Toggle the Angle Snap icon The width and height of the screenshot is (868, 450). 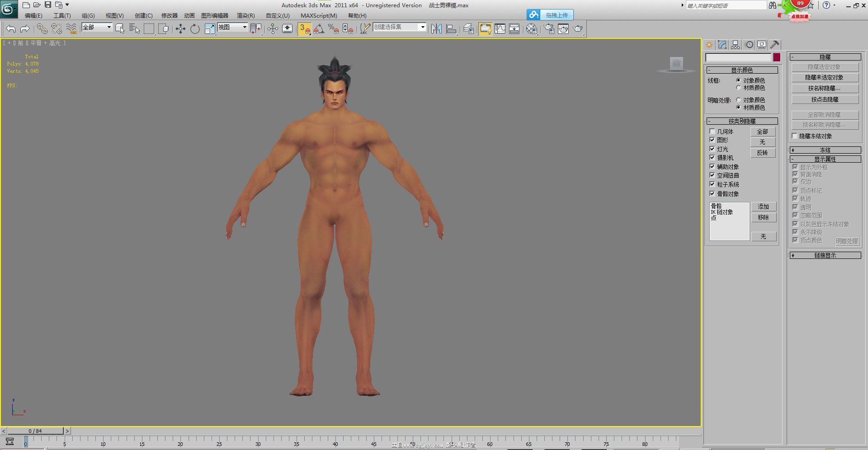(319, 29)
